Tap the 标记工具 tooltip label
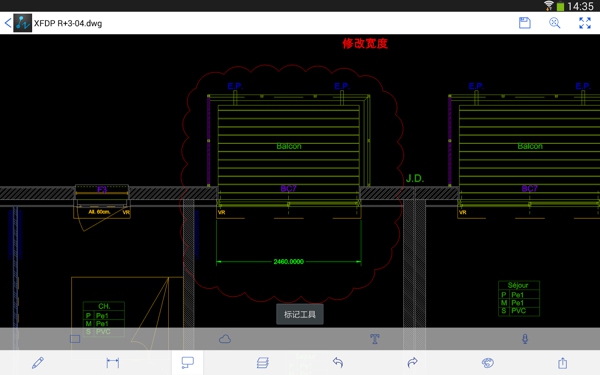 (x=300, y=315)
